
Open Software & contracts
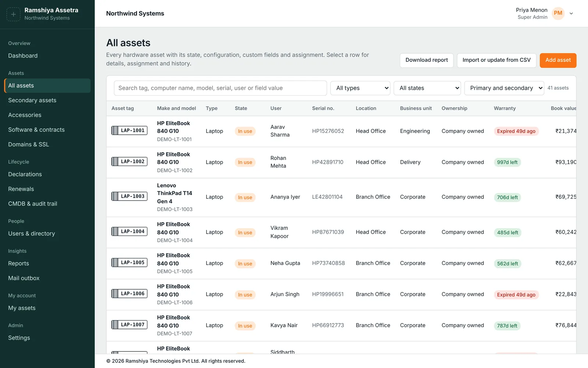click(47, 130)
